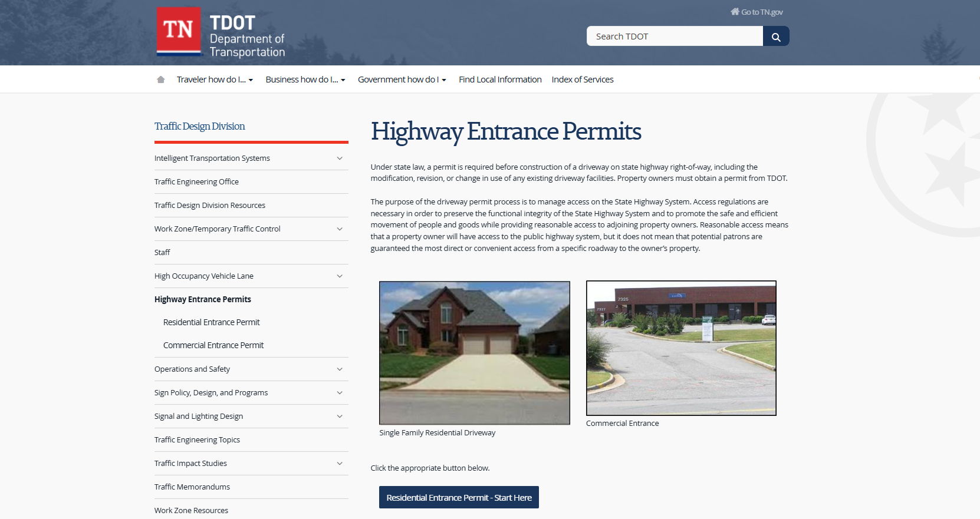Click the home icon in navigation bar
This screenshot has height=519, width=980.
(160, 80)
